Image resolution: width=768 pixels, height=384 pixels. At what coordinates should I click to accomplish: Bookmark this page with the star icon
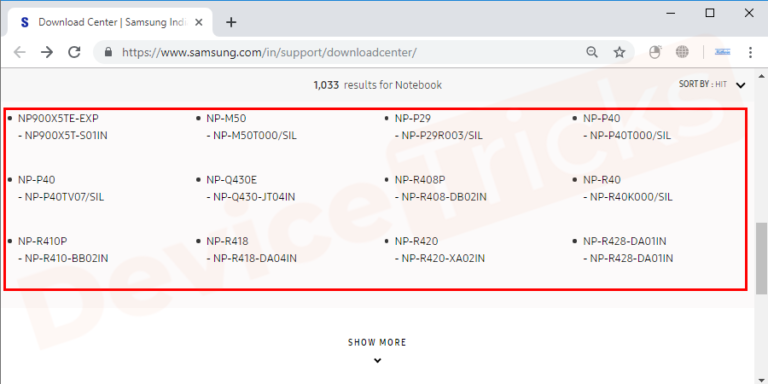[x=620, y=52]
